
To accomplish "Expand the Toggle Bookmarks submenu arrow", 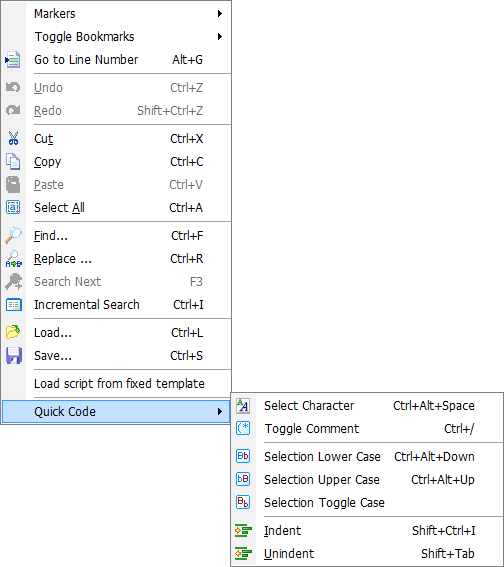I will [x=219, y=37].
